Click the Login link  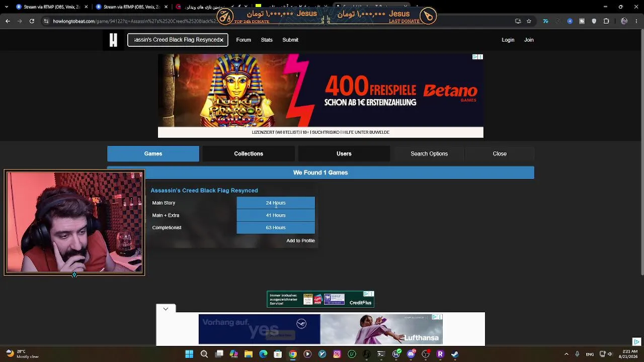coord(508,40)
